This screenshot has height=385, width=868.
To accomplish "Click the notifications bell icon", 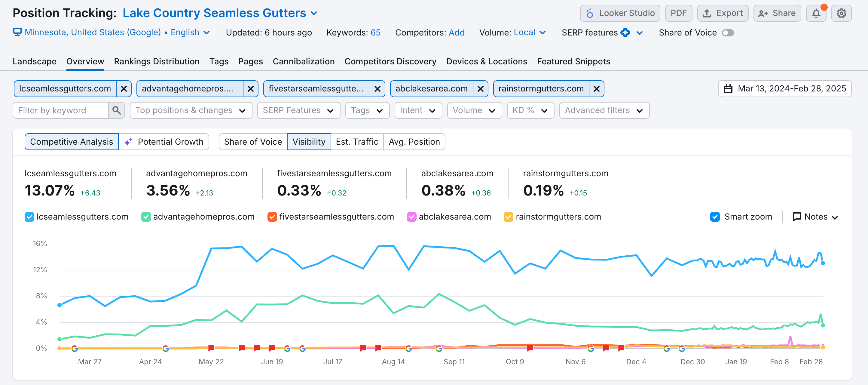I will pos(816,14).
